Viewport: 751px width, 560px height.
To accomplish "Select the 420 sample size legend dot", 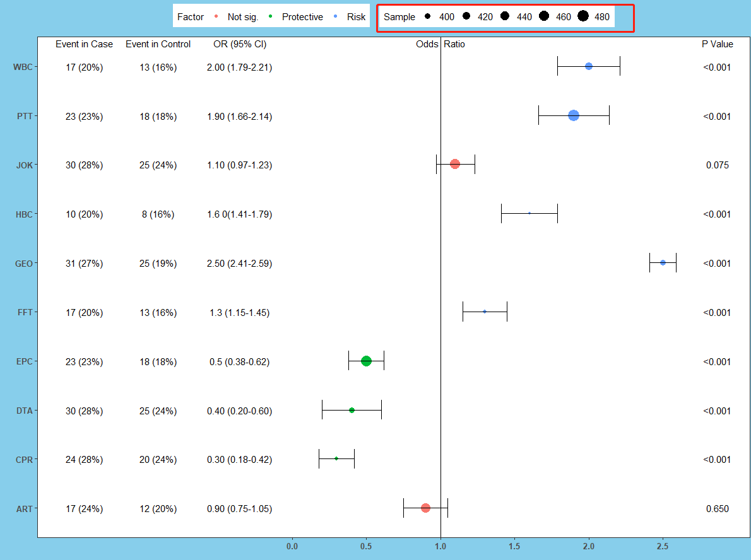I will tap(466, 16).
